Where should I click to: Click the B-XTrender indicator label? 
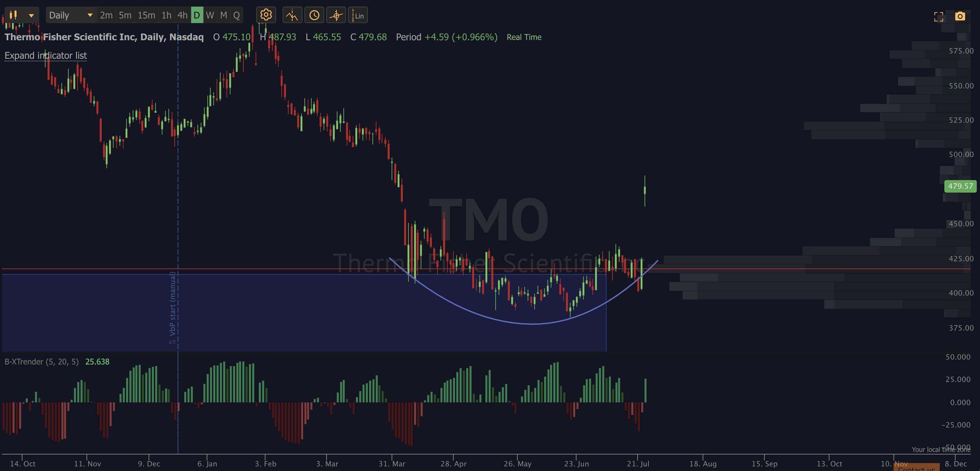coord(42,361)
